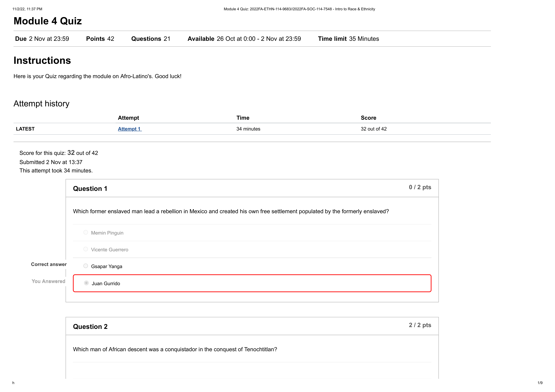The height and width of the screenshot is (392, 555).
Task: Click the Question 1 header
Action: (90, 189)
